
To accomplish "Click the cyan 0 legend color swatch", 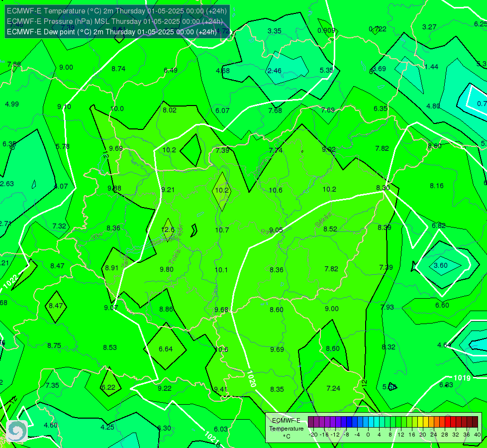I will (371, 422).
